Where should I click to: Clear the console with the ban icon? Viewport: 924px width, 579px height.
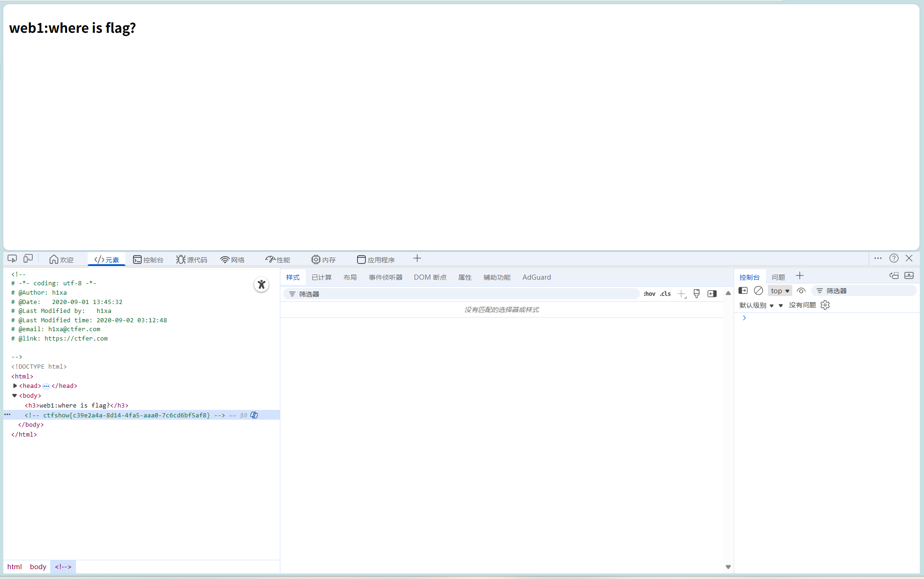tap(758, 291)
